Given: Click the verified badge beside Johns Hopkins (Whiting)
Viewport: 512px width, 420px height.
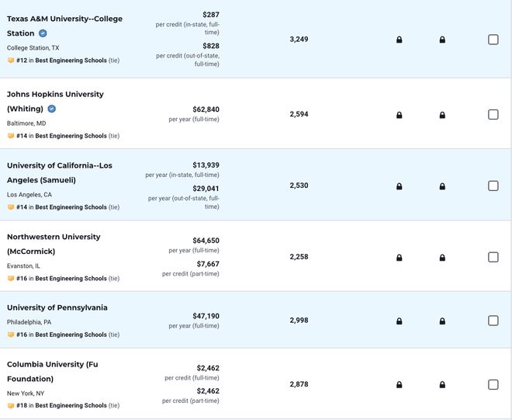Looking at the screenshot, I should click(x=52, y=109).
